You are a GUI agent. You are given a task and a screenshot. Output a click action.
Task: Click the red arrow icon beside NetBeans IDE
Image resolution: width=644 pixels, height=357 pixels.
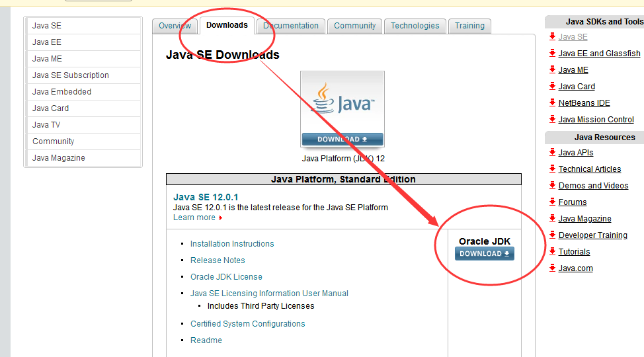pos(552,102)
